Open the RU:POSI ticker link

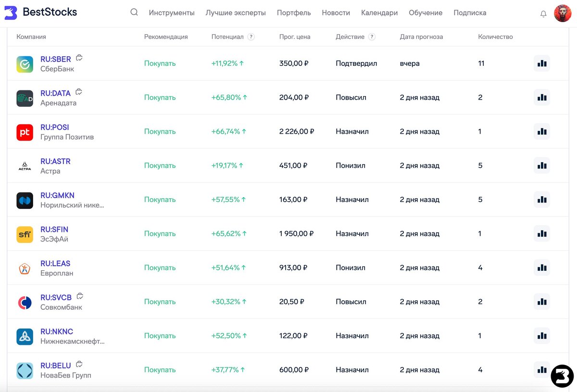coord(55,127)
